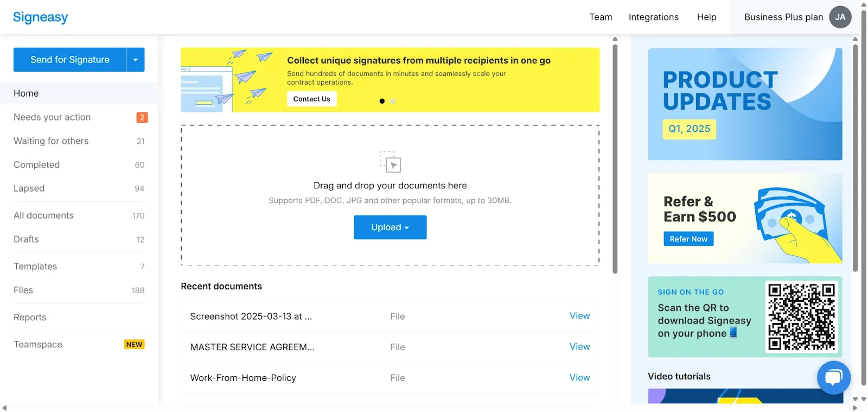This screenshot has height=412, width=868.
Task: Expand the Send for Signature dropdown arrow
Action: coord(136,60)
